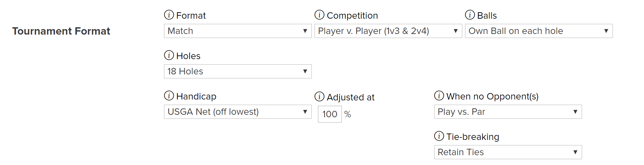Click the dropdown arrow of the Holes selector
Screen dimensions: 644x165
point(305,71)
